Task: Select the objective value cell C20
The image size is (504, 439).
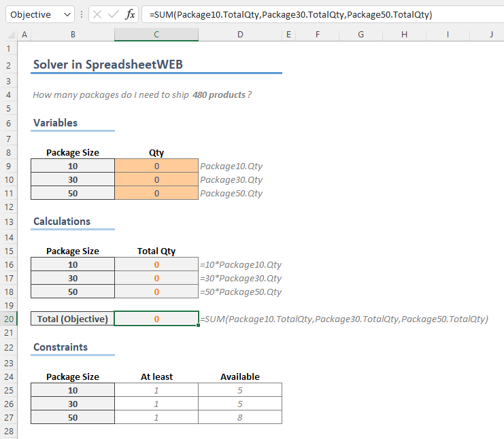Action: tap(156, 319)
